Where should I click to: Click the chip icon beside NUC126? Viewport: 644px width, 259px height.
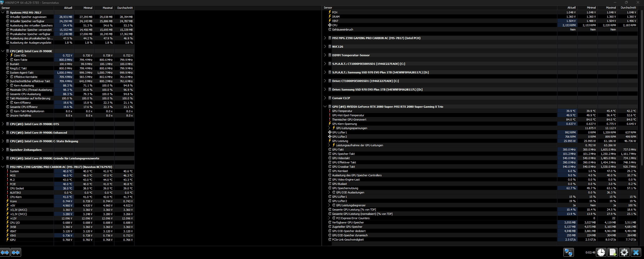coord(330,47)
